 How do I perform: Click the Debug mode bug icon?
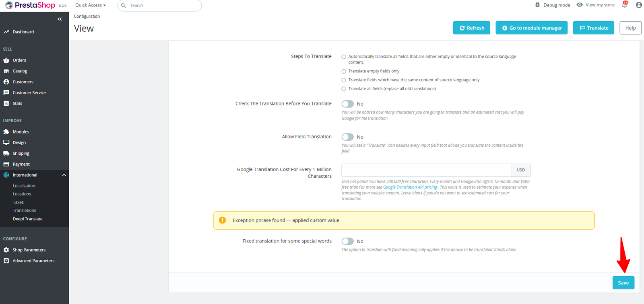click(x=538, y=5)
